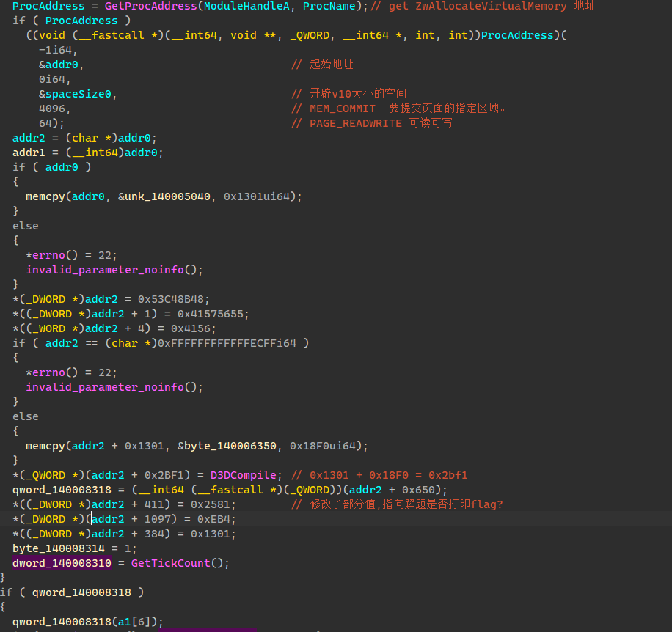The width and height of the screenshot is (672, 632).
Task: Click D3DCompile symbol
Action: 243,475
